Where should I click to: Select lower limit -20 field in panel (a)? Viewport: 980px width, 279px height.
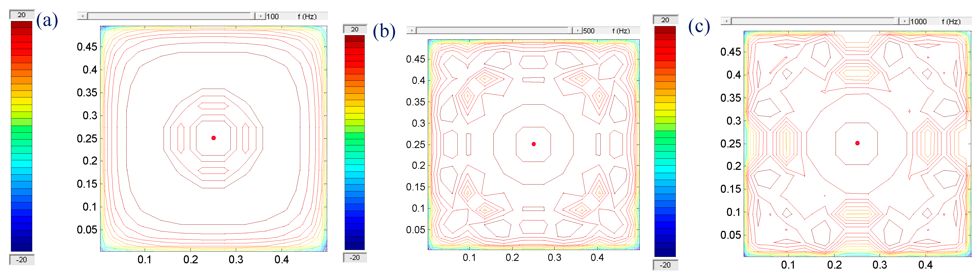pyautogui.click(x=22, y=260)
